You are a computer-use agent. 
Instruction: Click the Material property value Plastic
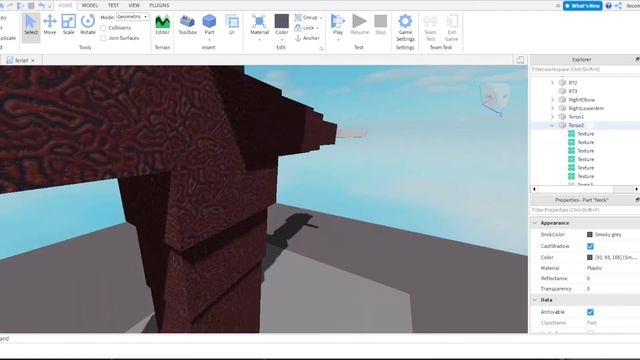(594, 268)
